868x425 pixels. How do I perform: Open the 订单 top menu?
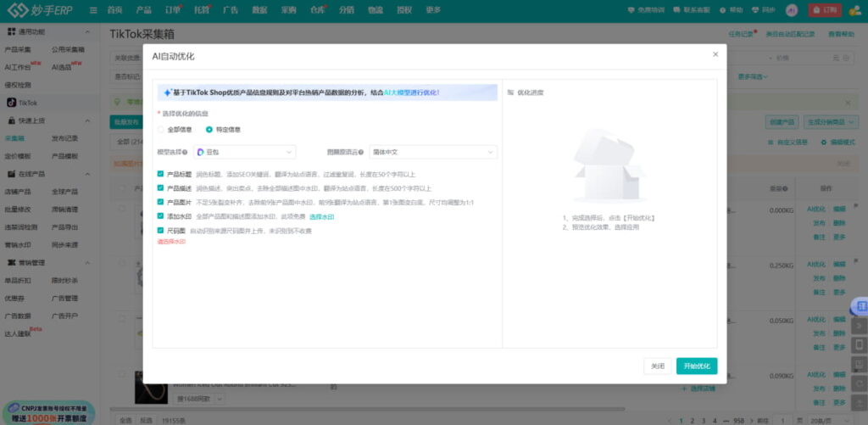click(x=173, y=10)
